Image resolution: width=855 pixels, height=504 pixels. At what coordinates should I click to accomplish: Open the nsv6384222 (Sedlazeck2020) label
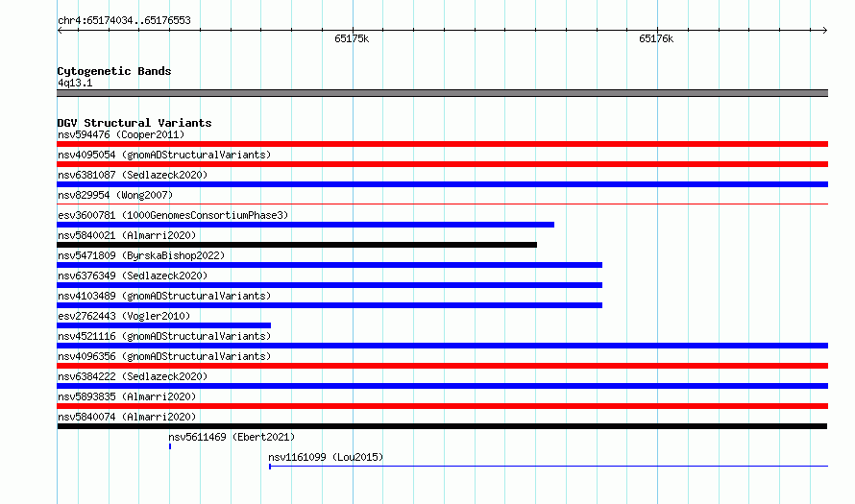click(x=133, y=376)
